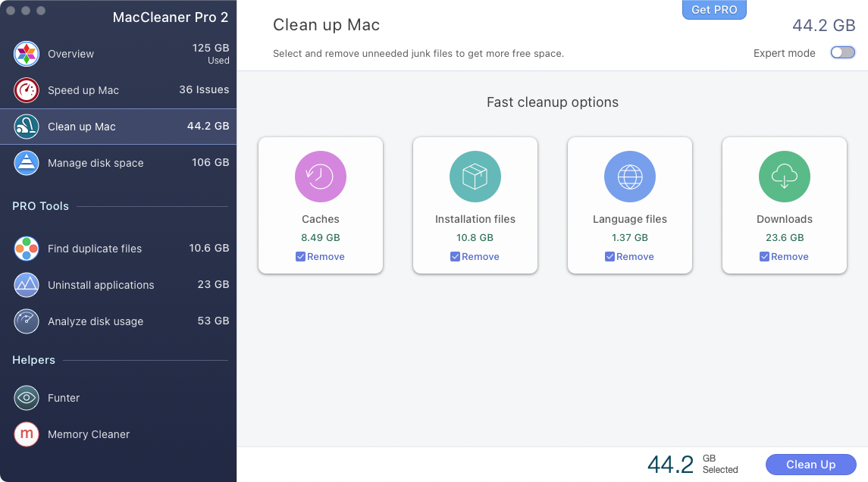Open the Uninstall applications icon
Image resolution: width=868 pixels, height=482 pixels.
(27, 285)
